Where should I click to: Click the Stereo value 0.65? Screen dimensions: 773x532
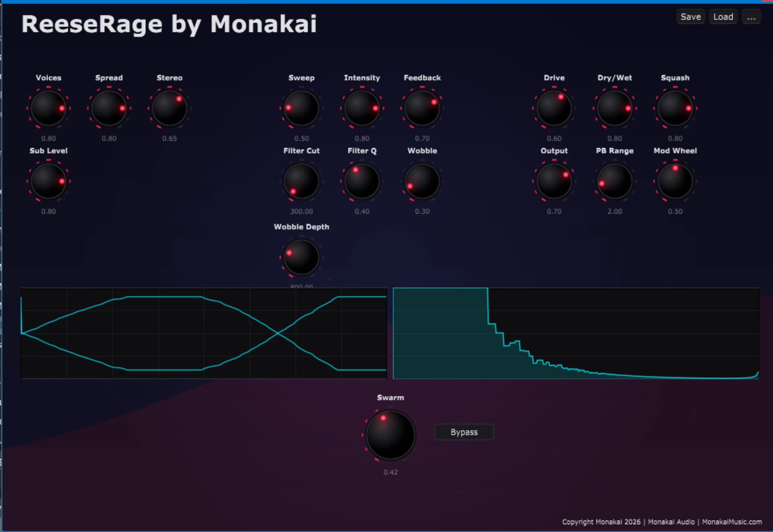click(x=169, y=138)
